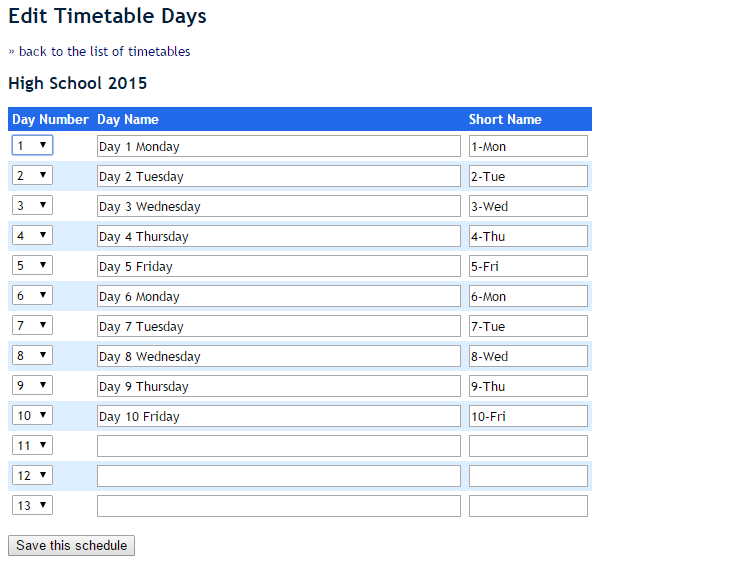Expand the Day Number 10 dropdown
740x568 pixels.
(x=32, y=416)
